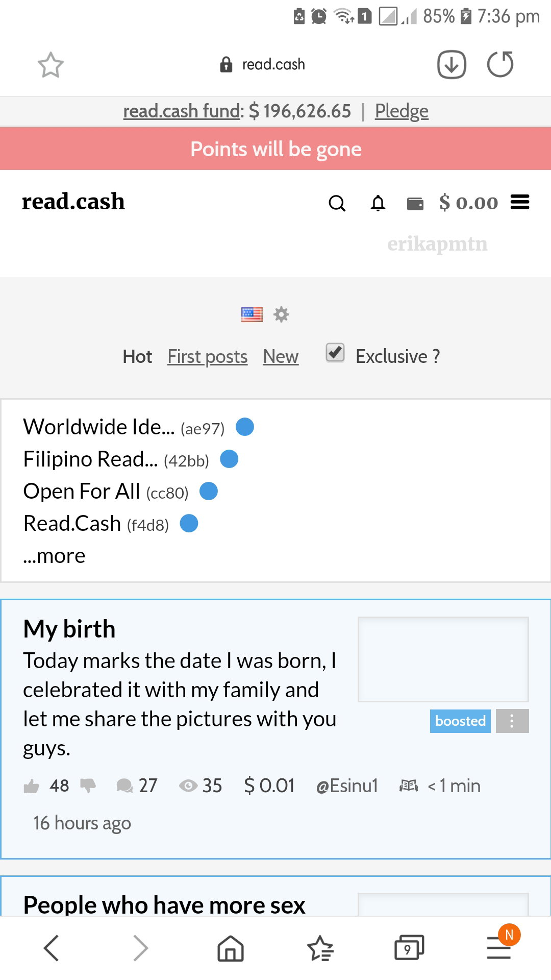Bookmark page with star icon

tap(51, 65)
